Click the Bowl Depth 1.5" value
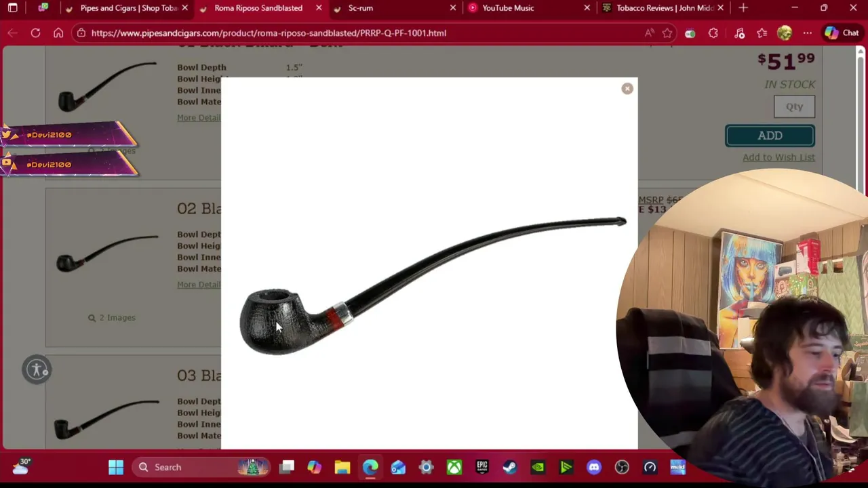The height and width of the screenshot is (488, 868). tap(294, 67)
